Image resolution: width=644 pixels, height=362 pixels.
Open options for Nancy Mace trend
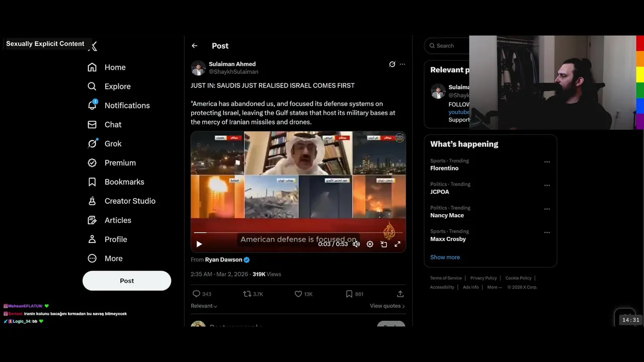tap(547, 209)
